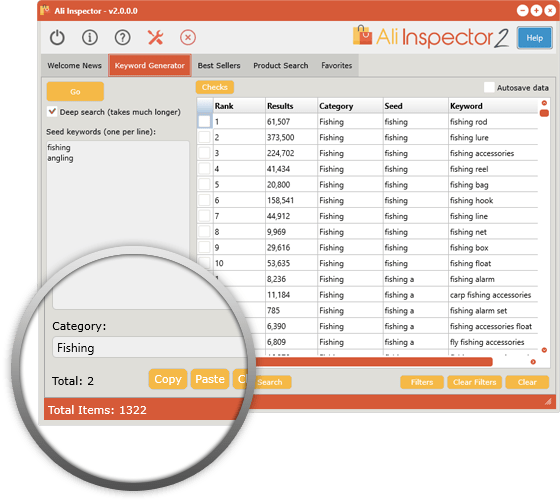This screenshot has height=500, width=560.
Task: Open the Best Sellers tab
Action: pyautogui.click(x=219, y=66)
